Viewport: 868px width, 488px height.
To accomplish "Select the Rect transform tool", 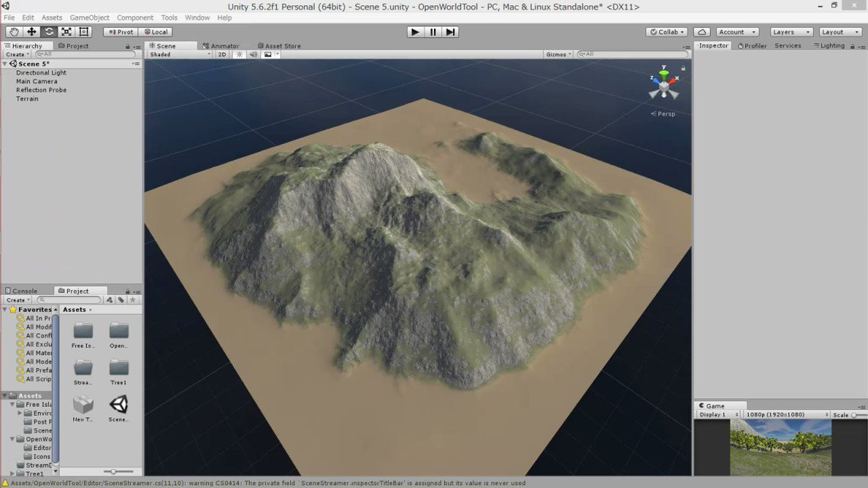I will 84,32.
